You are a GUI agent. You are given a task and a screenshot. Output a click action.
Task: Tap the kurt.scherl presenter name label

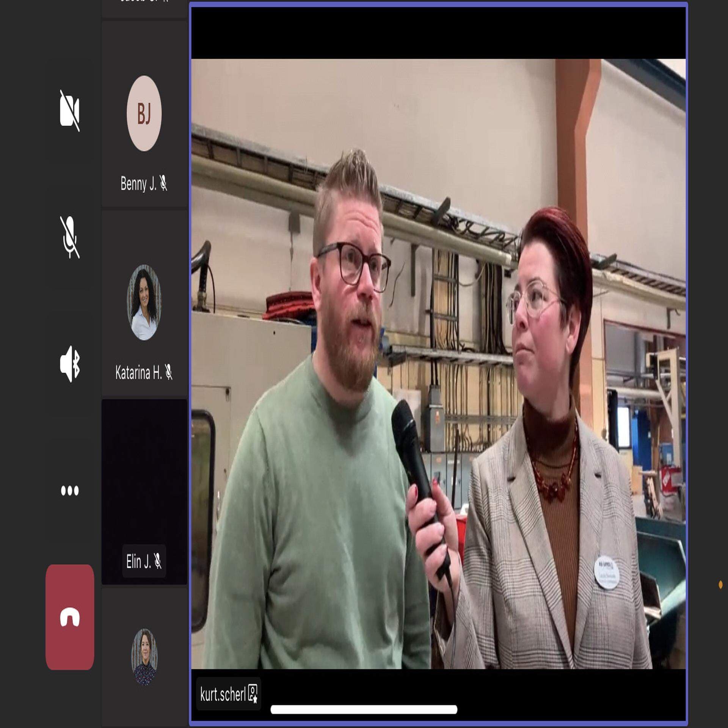click(223, 695)
